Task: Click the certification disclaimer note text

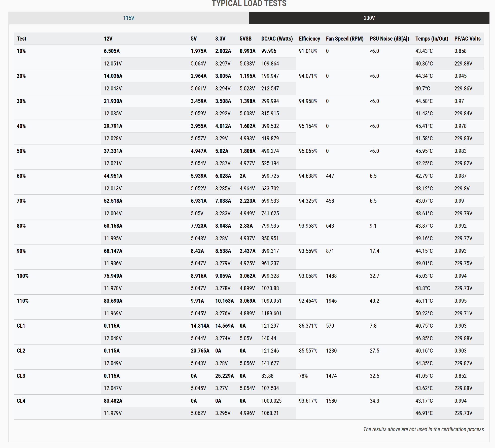Action: (423, 429)
